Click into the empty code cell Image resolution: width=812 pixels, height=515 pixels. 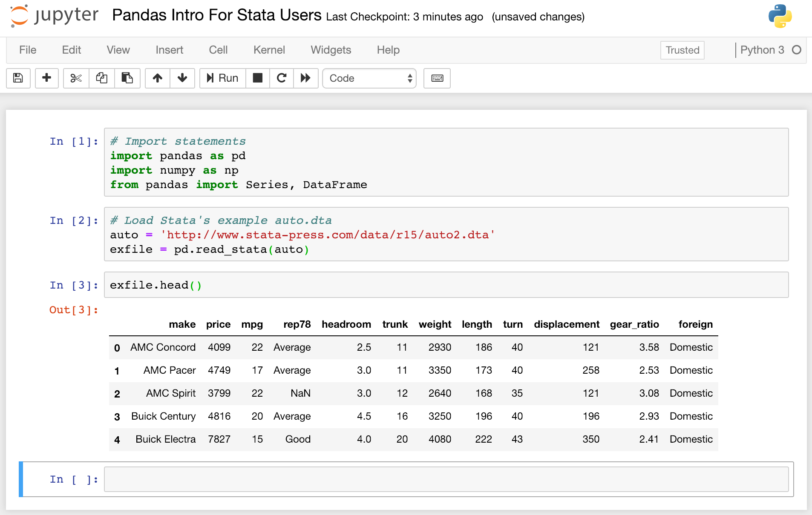click(x=446, y=479)
